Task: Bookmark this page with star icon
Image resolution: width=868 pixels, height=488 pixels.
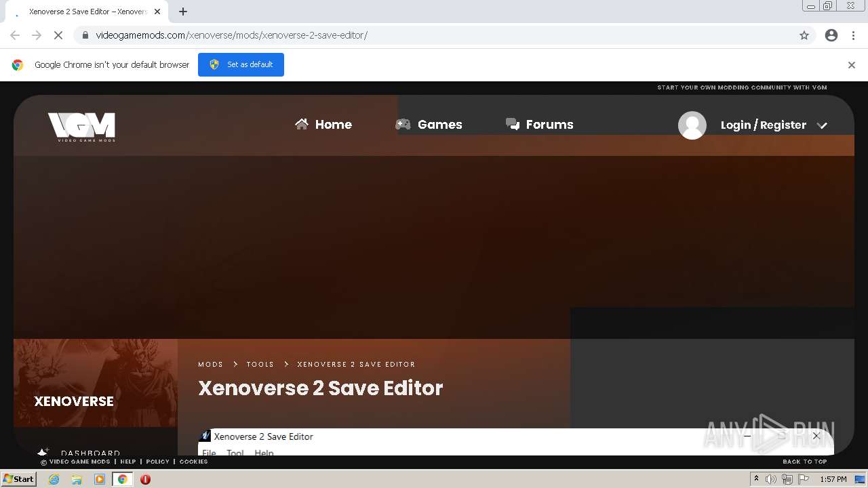Action: pos(804,35)
